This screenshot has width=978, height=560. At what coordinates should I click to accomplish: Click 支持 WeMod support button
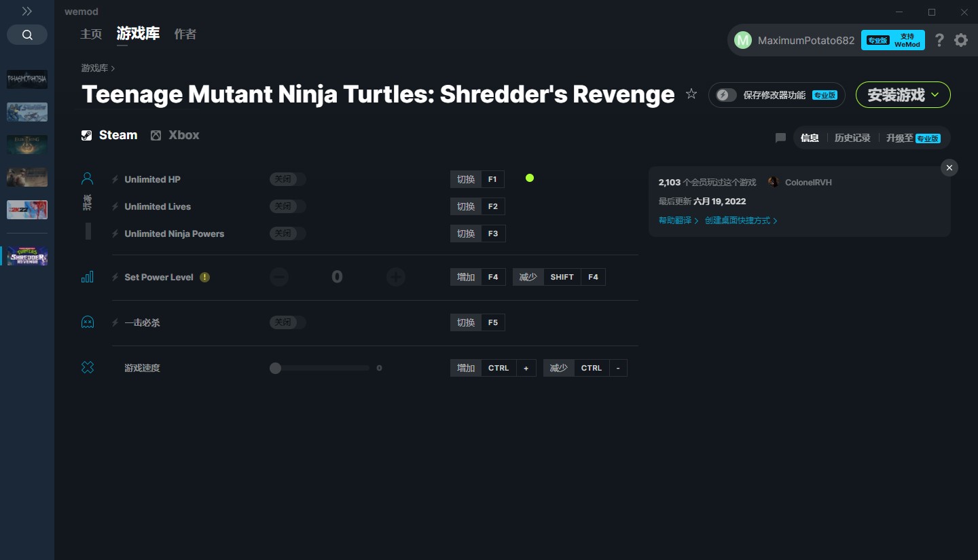click(907, 40)
